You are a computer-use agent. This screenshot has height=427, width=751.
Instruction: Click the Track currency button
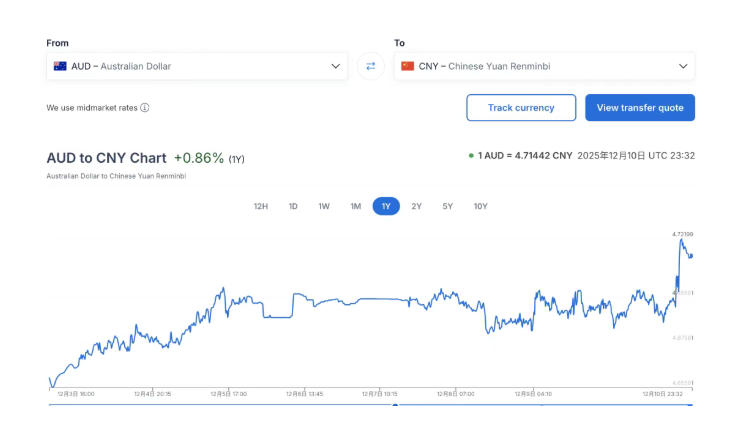click(x=521, y=108)
